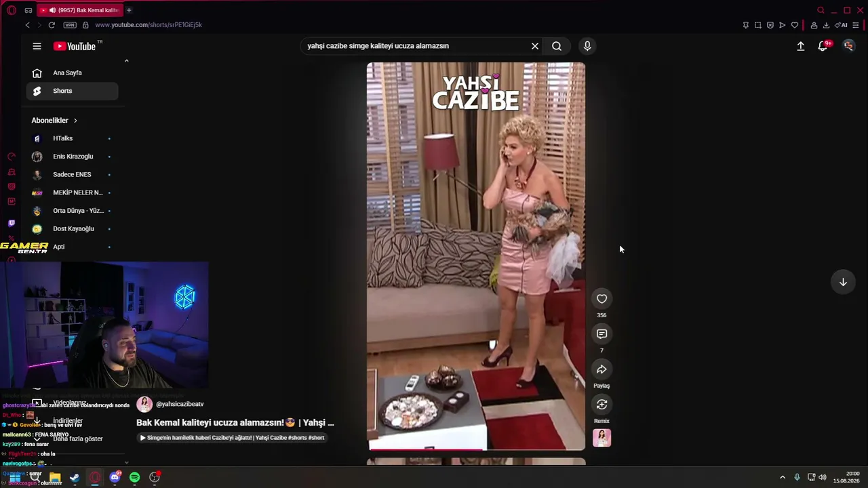This screenshot has height=488, width=868.
Task: Open Apti subscription channel
Action: [x=72, y=247]
